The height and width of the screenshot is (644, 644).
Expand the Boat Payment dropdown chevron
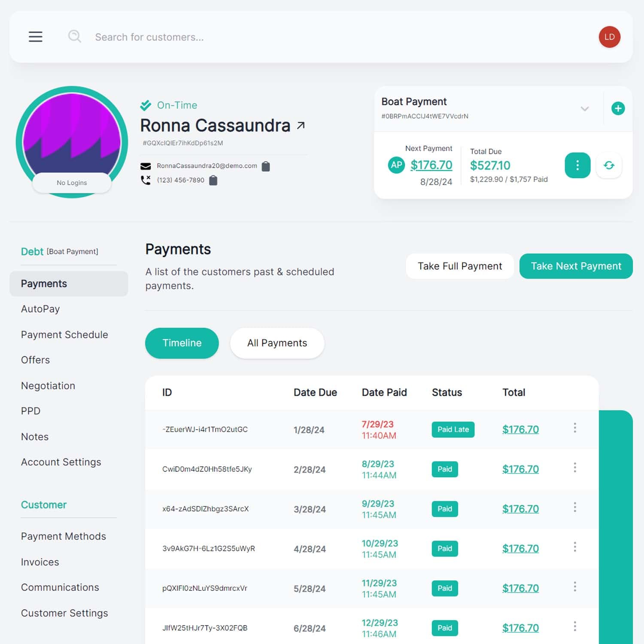pyautogui.click(x=584, y=109)
